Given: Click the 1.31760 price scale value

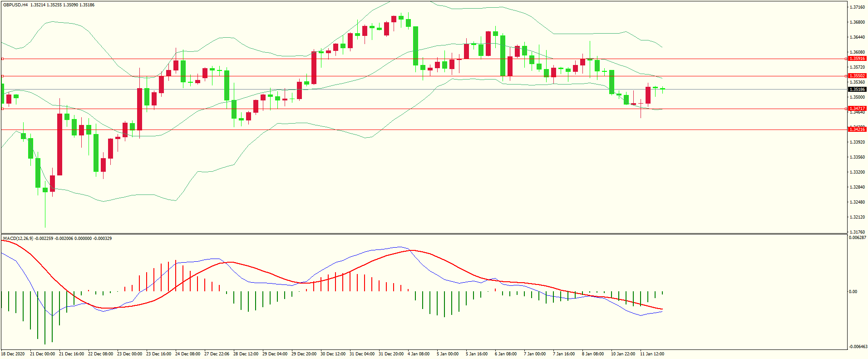Looking at the screenshot, I should coord(857,232).
